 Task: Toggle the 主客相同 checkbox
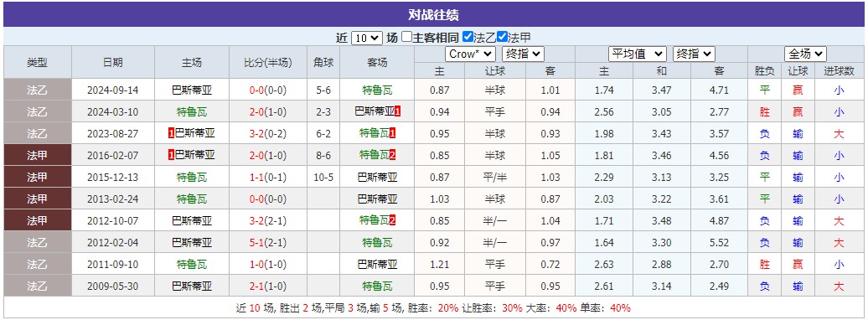(407, 37)
